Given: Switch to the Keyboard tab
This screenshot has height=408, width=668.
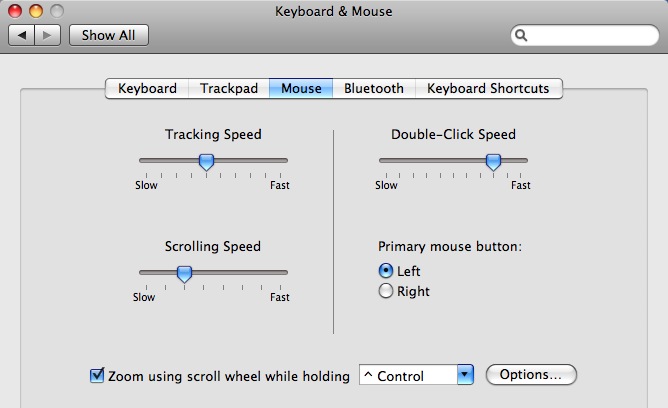Looking at the screenshot, I should (147, 89).
